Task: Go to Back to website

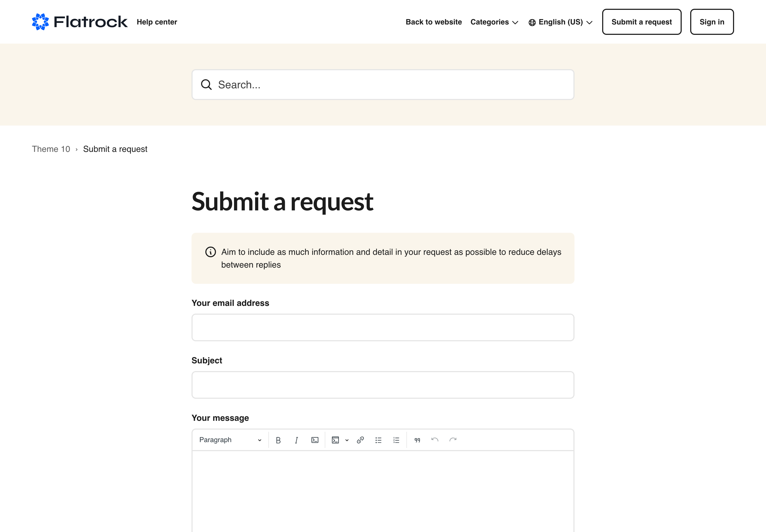Action: (x=434, y=22)
